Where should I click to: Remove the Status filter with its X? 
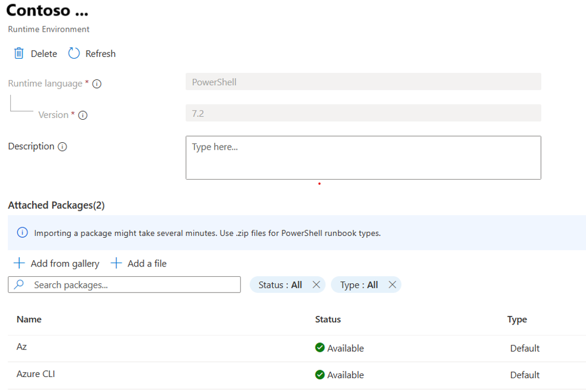316,284
